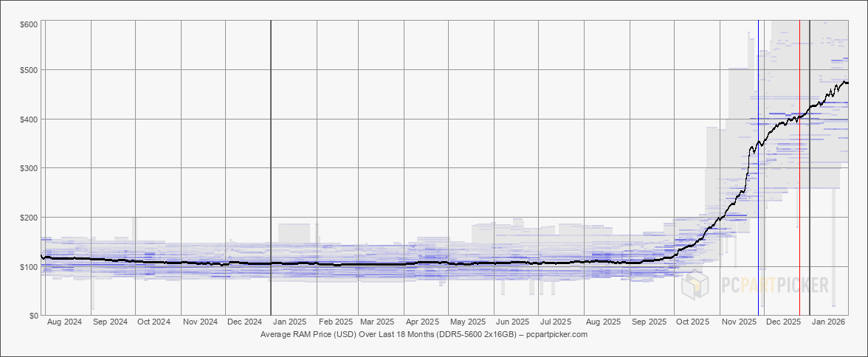
Task: Click the Oct 2025 month label
Action: pyautogui.click(x=693, y=322)
